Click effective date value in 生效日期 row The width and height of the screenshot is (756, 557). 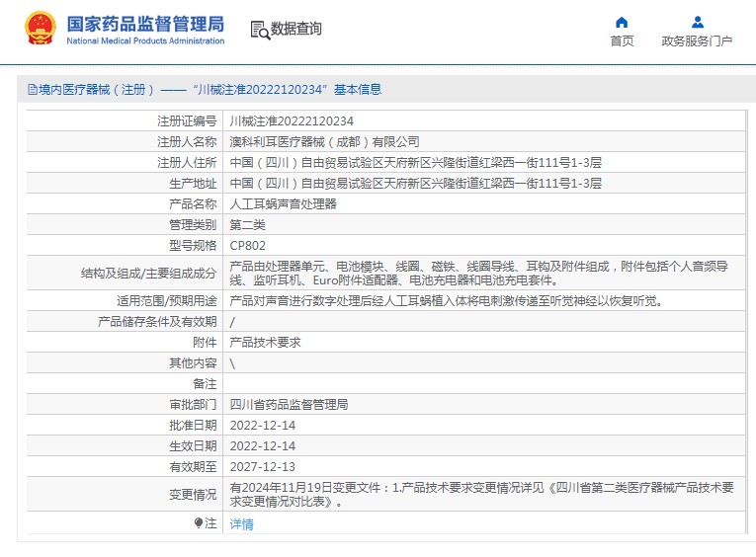click(x=262, y=445)
